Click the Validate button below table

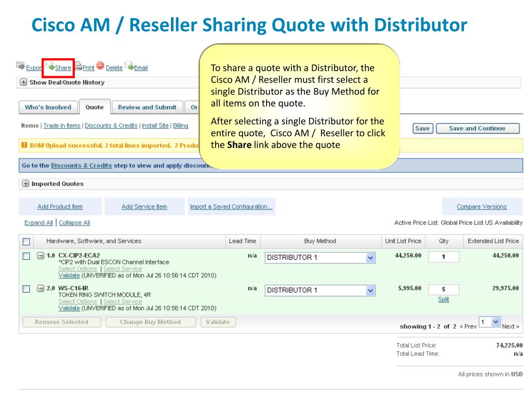pyautogui.click(x=218, y=322)
